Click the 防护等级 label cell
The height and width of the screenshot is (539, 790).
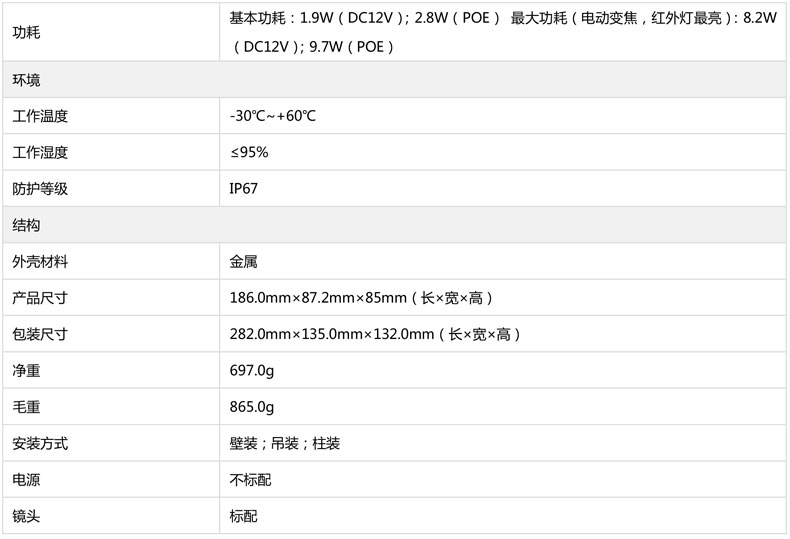pos(40,188)
